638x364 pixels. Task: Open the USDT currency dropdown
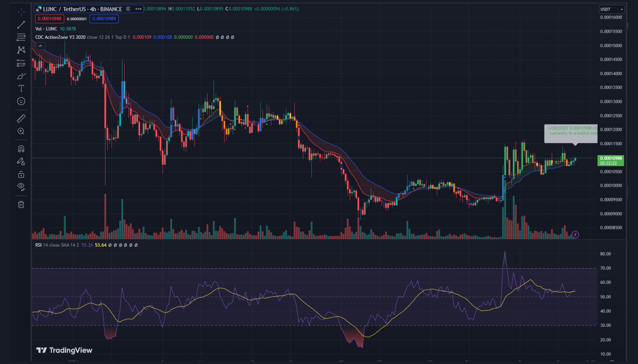[611, 9]
